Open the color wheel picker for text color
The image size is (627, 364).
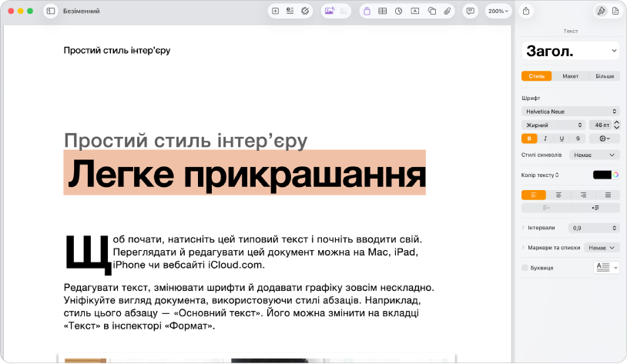(x=615, y=175)
